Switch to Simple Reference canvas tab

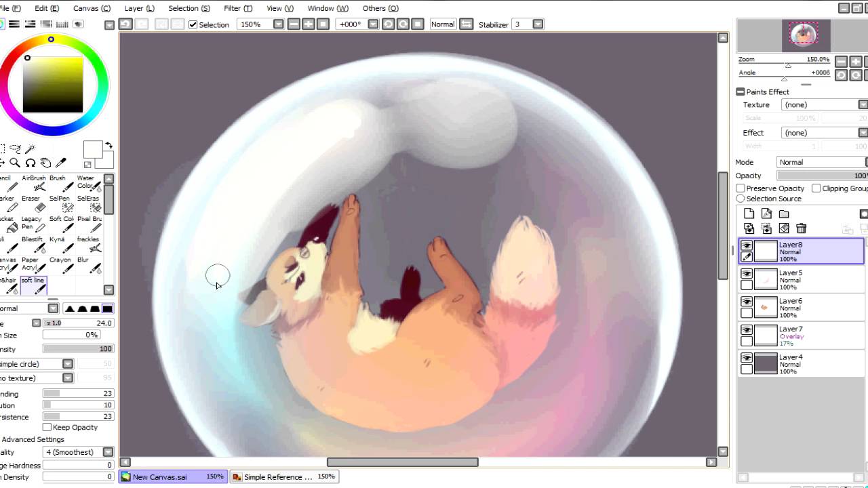[x=284, y=477]
